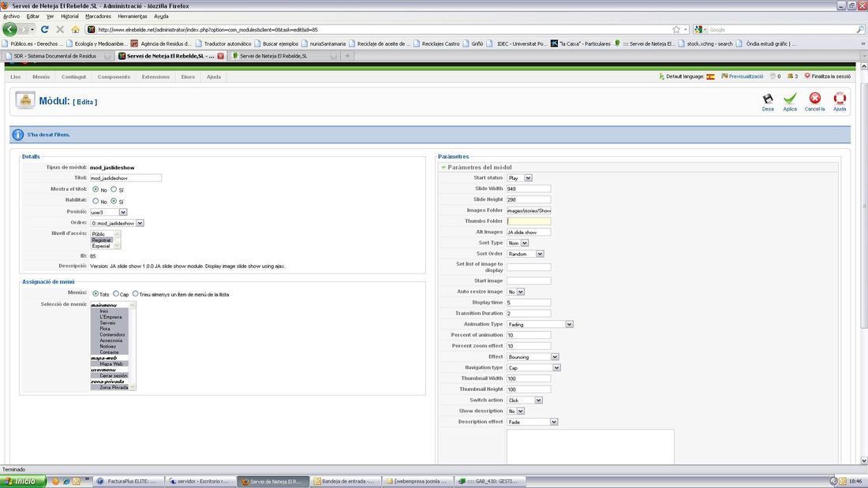Open the Switch action Click dropdown
This screenshot has height=488, width=868.
pyautogui.click(x=525, y=400)
